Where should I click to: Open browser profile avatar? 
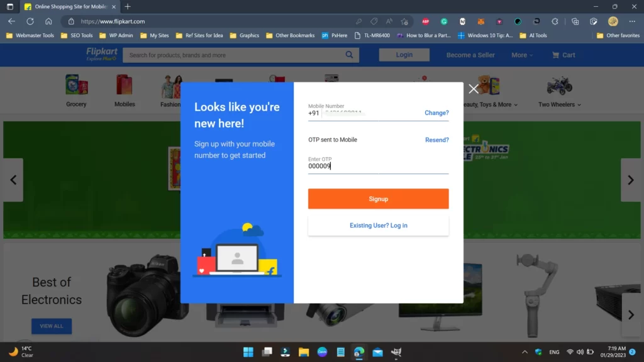[x=613, y=21]
